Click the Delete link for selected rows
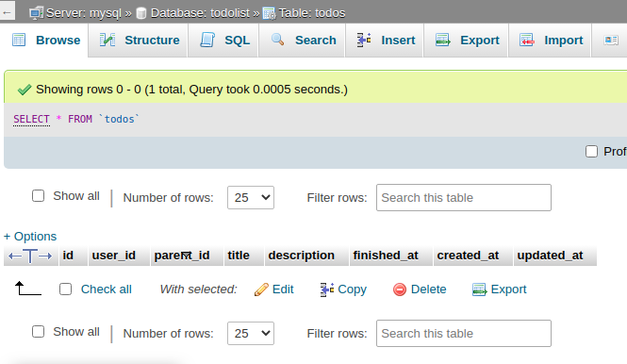 [428, 290]
